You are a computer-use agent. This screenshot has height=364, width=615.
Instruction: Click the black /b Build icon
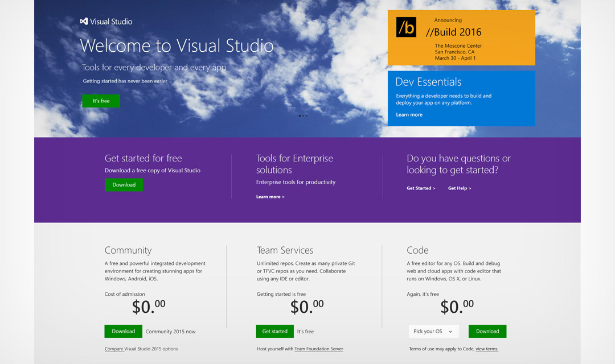[x=406, y=27]
